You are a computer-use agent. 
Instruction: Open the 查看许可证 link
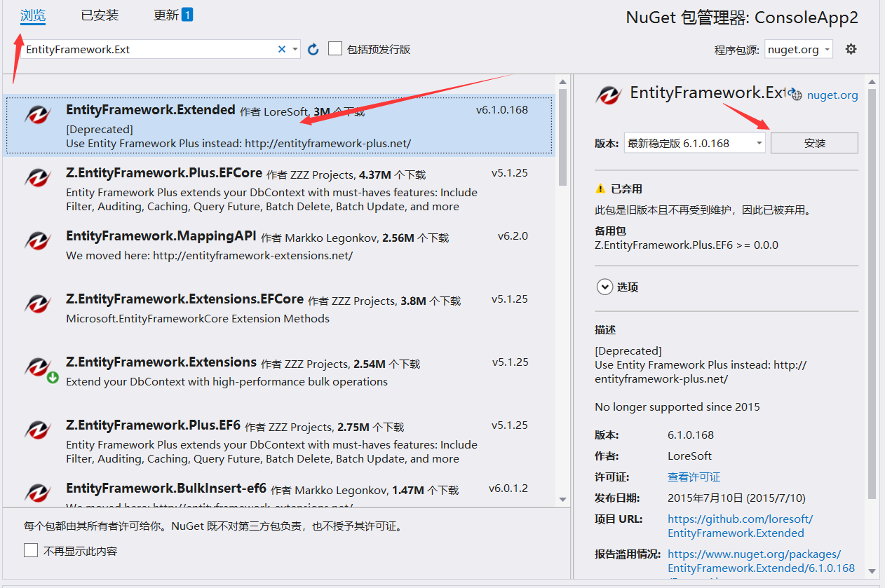tap(694, 477)
